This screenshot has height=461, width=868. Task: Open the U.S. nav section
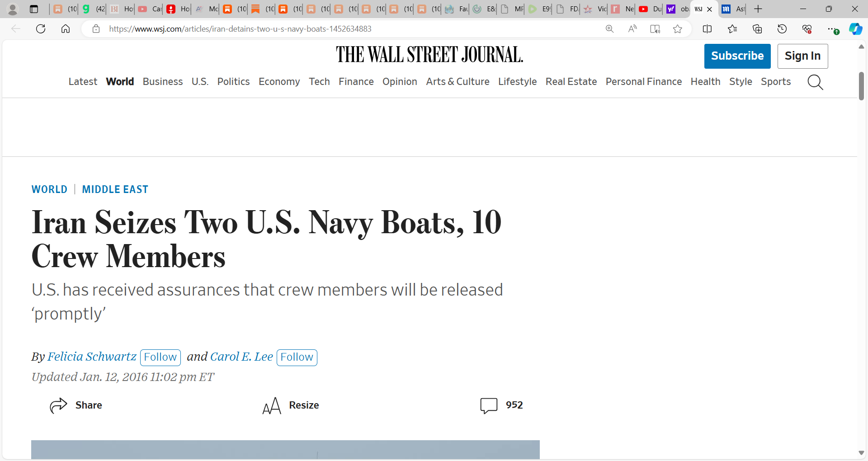[200, 82]
